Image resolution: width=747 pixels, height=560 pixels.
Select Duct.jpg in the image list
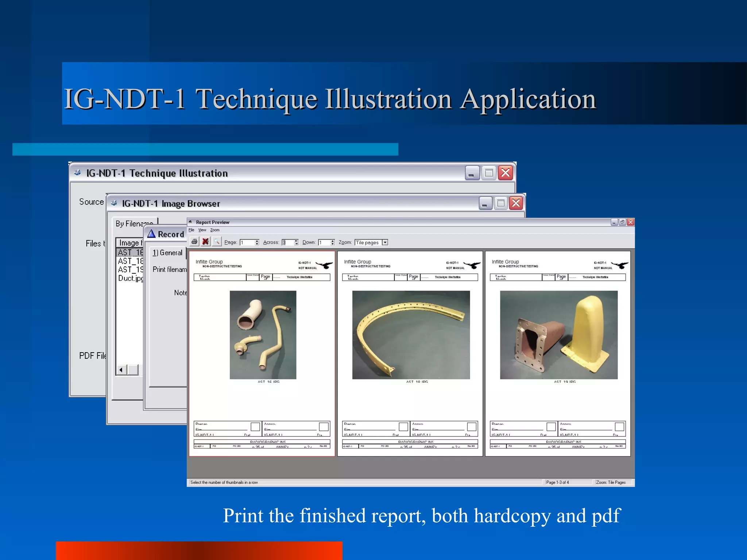click(x=130, y=278)
